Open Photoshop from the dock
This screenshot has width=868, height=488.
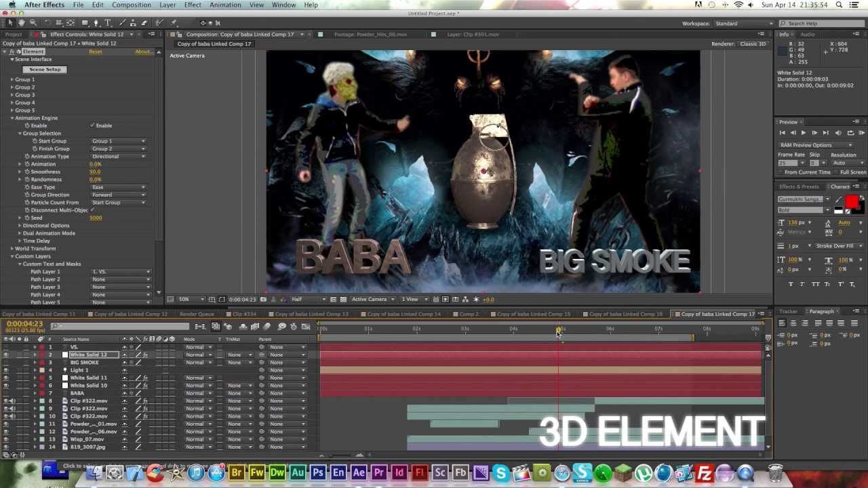tap(318, 472)
